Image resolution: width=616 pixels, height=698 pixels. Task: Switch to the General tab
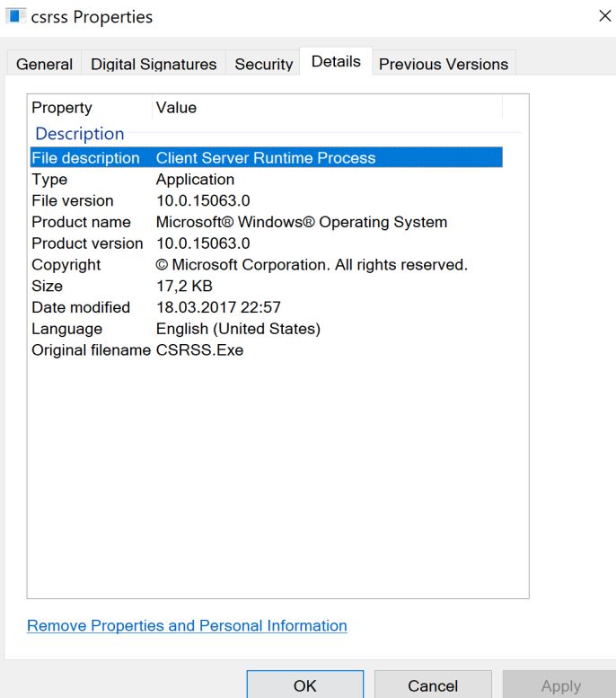[44, 64]
